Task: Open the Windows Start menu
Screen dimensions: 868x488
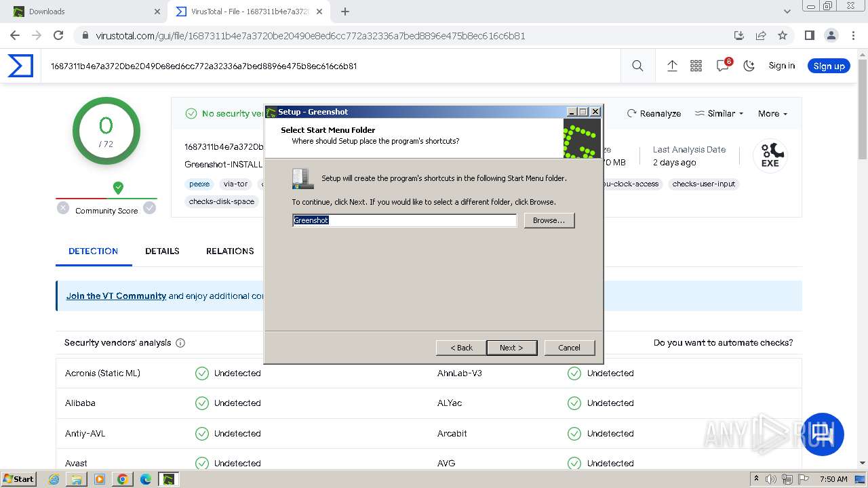Action: tap(19, 479)
